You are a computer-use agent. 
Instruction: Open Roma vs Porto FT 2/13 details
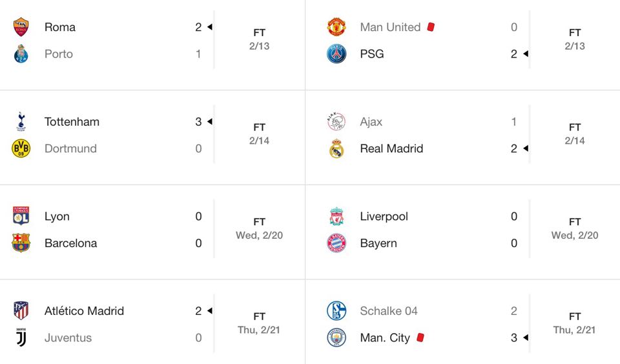(x=260, y=39)
